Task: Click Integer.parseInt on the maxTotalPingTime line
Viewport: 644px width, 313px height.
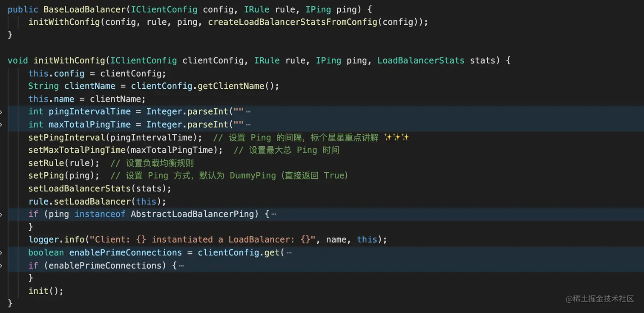Action: coord(187,125)
